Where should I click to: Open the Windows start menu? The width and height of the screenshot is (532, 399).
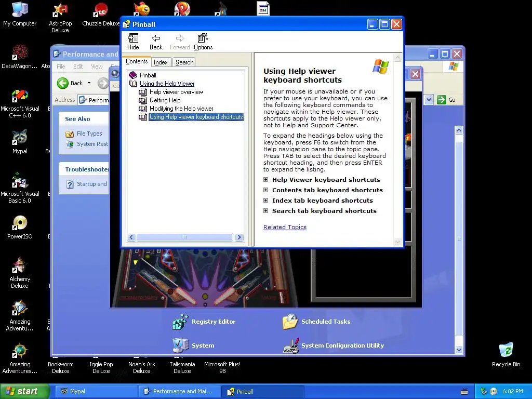pos(24,391)
